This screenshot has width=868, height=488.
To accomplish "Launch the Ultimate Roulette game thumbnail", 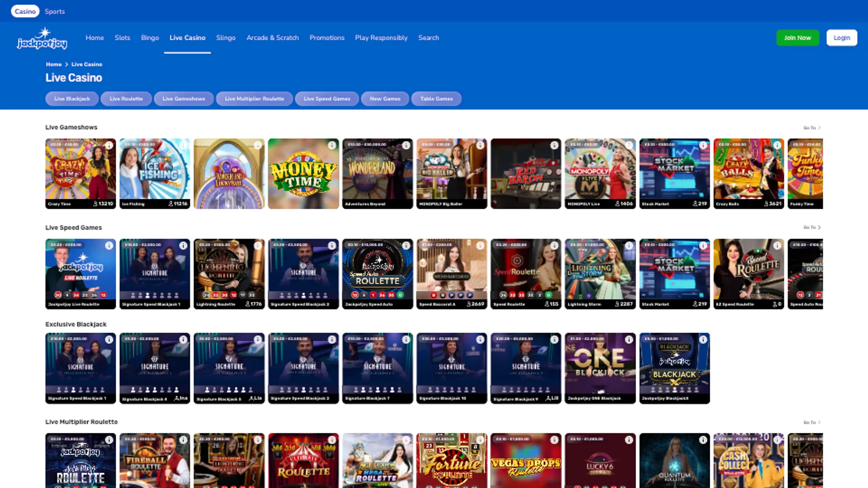I will click(x=303, y=461).
